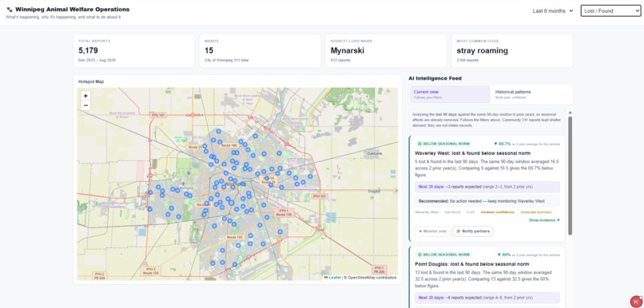Click the ~6 reports expected forecast

click(487, 298)
